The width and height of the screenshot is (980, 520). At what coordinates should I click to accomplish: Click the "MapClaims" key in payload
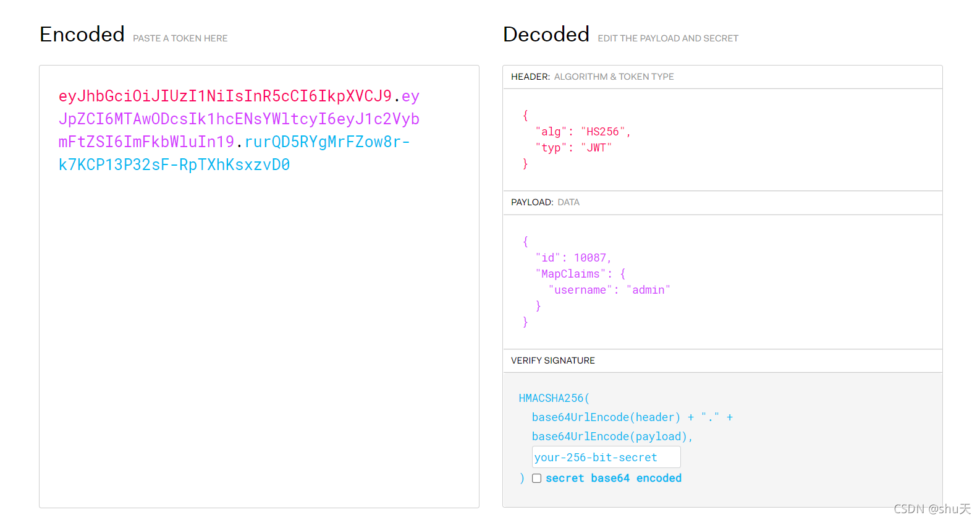(570, 274)
